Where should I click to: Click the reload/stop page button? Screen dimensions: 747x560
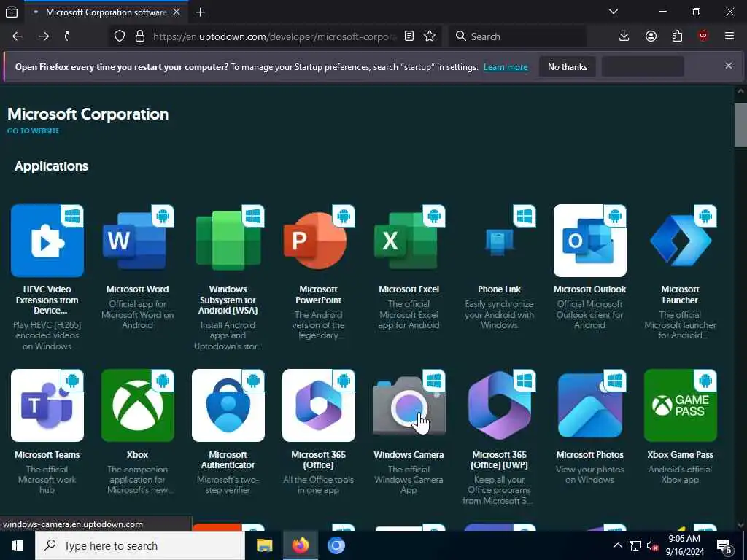68,36
